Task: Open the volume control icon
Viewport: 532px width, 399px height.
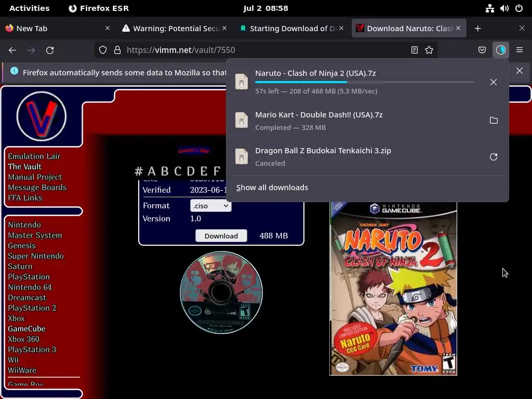Action: click(x=504, y=8)
